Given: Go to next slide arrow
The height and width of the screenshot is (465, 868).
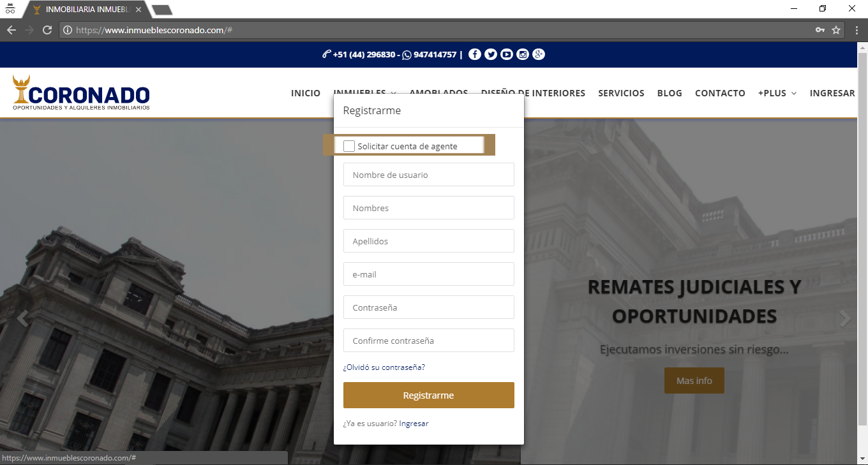Looking at the screenshot, I should pos(845,319).
